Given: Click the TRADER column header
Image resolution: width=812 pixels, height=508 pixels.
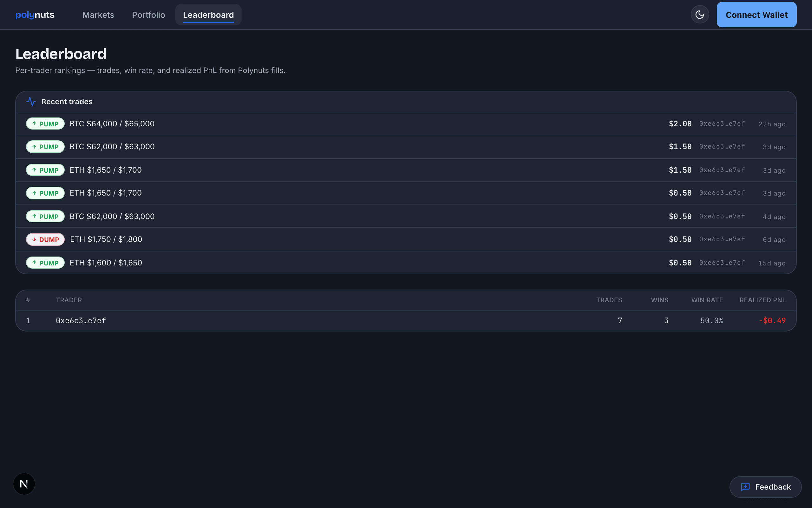Looking at the screenshot, I should click(69, 300).
